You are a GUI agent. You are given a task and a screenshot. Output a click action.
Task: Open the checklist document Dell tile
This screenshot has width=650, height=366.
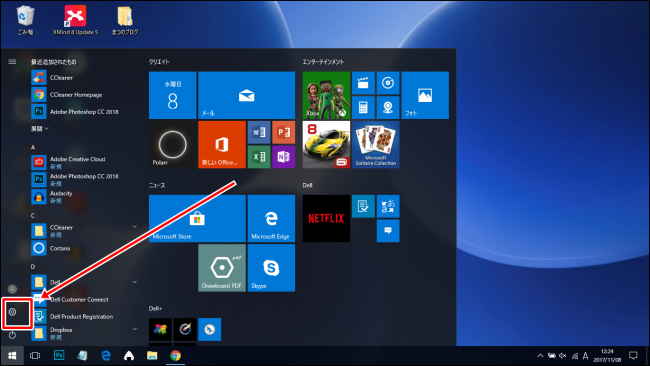tap(363, 206)
